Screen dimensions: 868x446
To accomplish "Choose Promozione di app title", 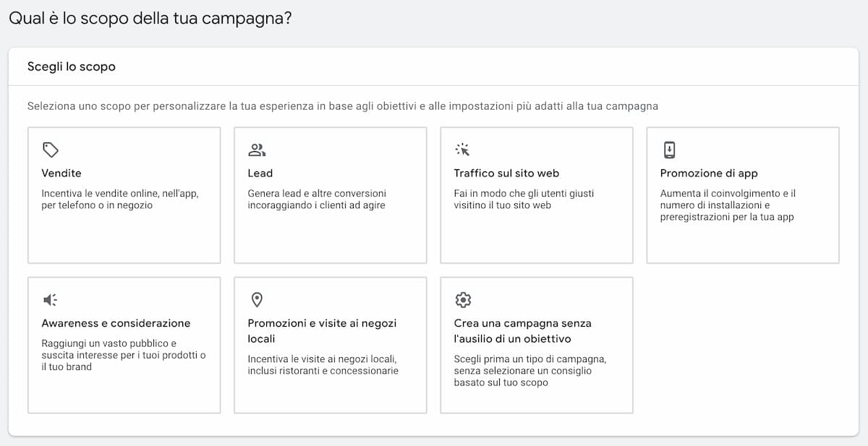I will (709, 173).
